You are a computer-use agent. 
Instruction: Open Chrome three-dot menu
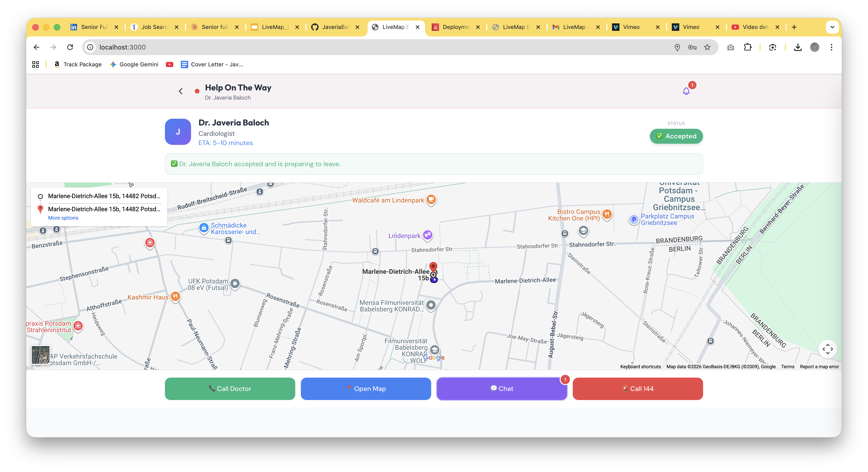(831, 47)
